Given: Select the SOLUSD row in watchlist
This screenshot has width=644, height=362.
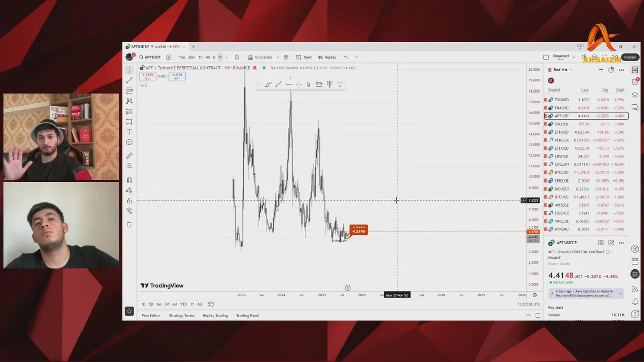Looking at the screenshot, I should point(586,124).
